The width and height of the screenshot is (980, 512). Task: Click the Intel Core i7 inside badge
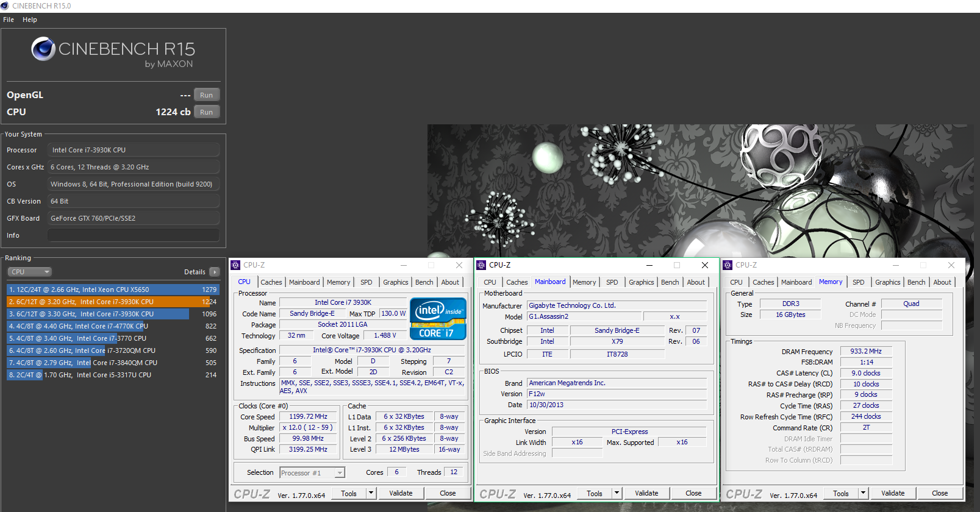tap(438, 318)
